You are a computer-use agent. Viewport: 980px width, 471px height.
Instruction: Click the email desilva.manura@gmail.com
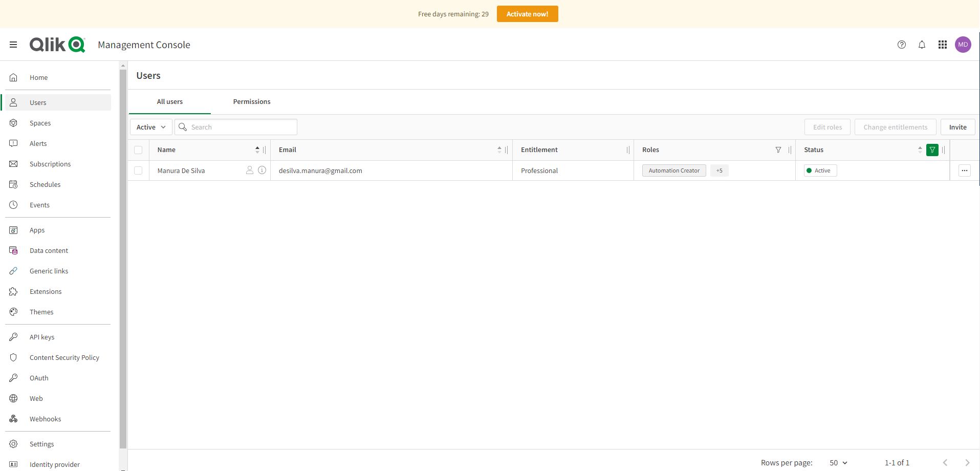click(320, 170)
